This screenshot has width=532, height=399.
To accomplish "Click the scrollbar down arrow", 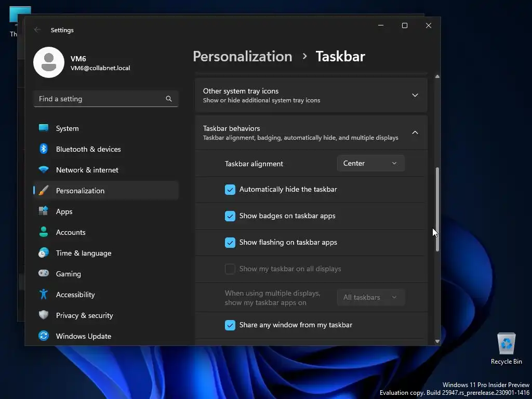I will pyautogui.click(x=437, y=341).
